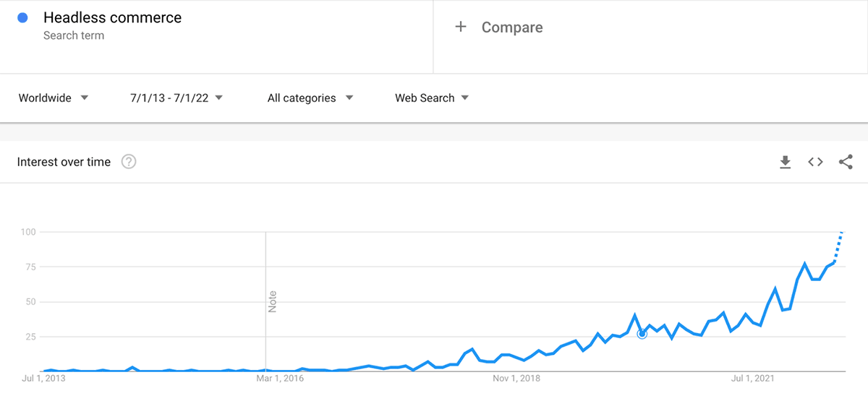Click the plus icon beside Compare
Screen dimensions: 868x401
tap(460, 27)
